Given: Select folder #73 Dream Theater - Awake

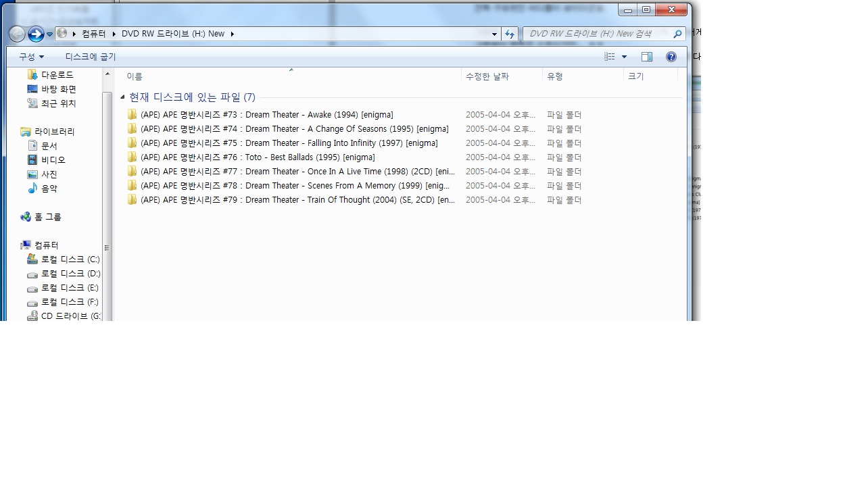Looking at the screenshot, I should pyautogui.click(x=266, y=115).
